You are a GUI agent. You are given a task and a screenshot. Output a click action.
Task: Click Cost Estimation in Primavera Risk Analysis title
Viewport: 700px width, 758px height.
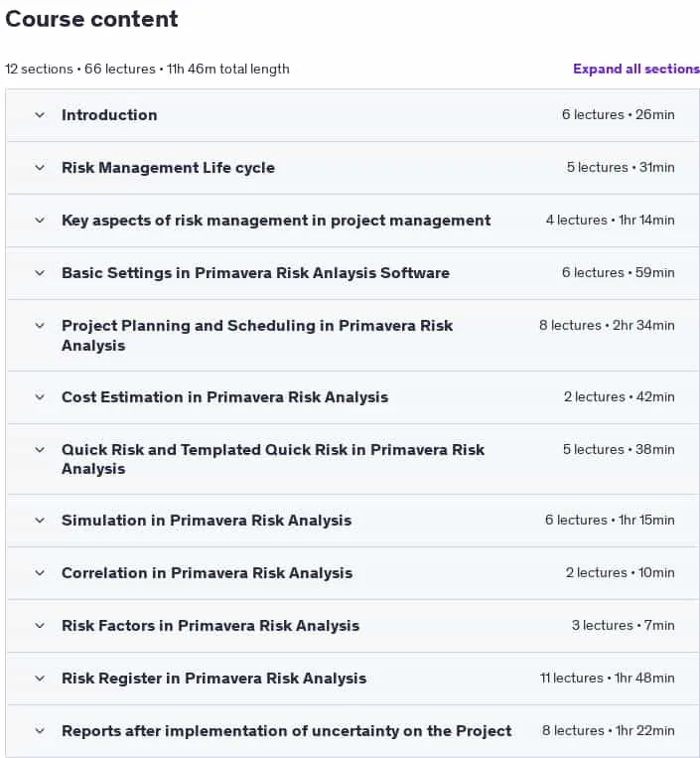[224, 397]
